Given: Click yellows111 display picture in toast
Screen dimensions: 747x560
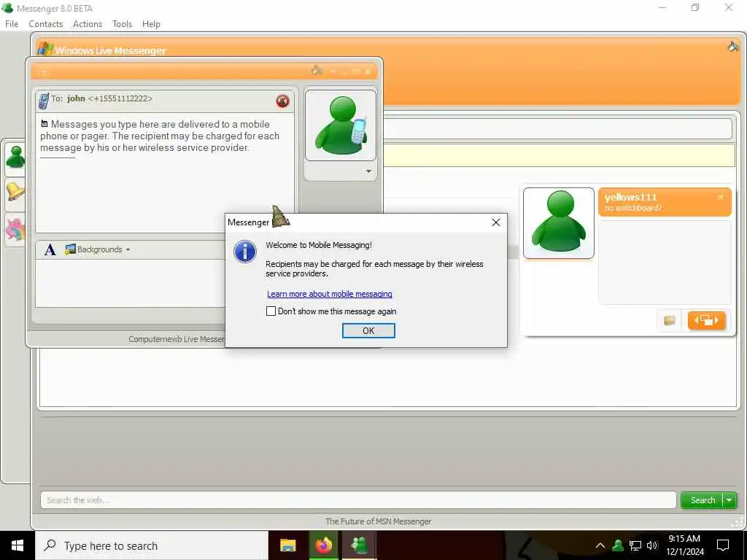Looking at the screenshot, I should tap(558, 223).
